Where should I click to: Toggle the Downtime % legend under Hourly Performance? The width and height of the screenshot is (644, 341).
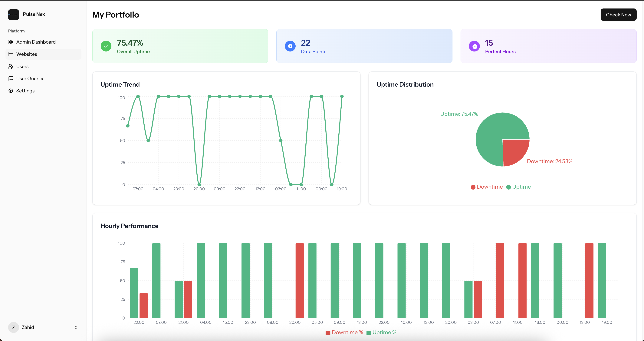click(344, 333)
